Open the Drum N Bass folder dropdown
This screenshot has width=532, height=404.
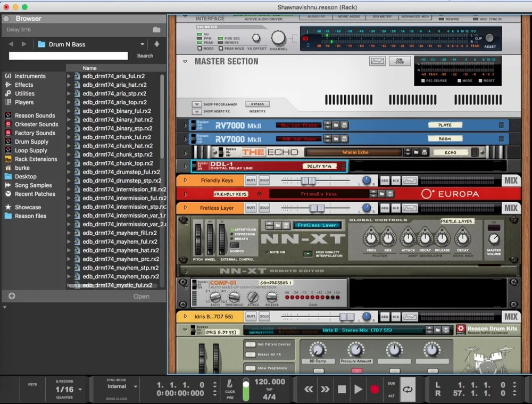tap(143, 44)
